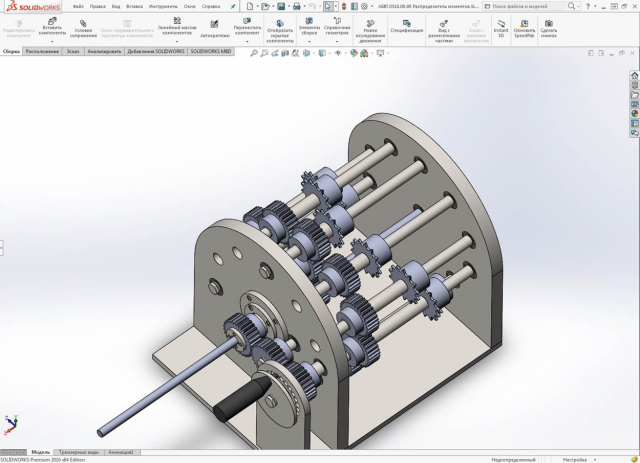
Task: Switch to the Расположение tab
Action: click(42, 51)
